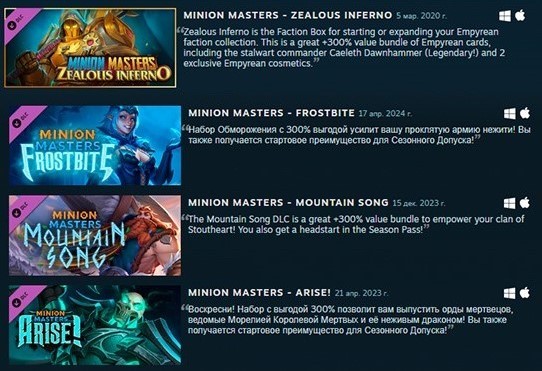Click the Apple icon for Zealous Inferno
Image resolution: width=542 pixels, height=371 pixels.
520,15
